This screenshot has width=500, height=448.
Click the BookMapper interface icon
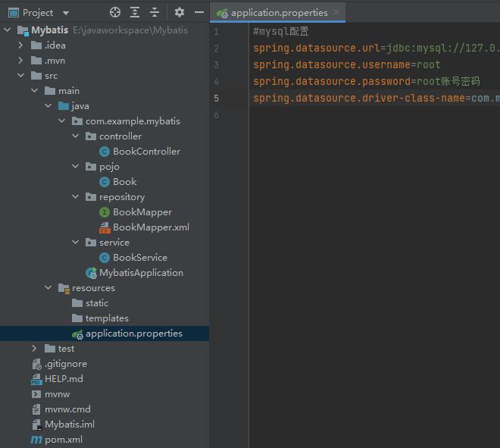point(105,212)
